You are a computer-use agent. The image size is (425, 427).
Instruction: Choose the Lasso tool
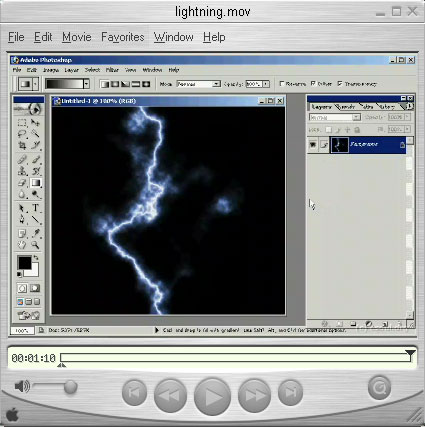22,134
